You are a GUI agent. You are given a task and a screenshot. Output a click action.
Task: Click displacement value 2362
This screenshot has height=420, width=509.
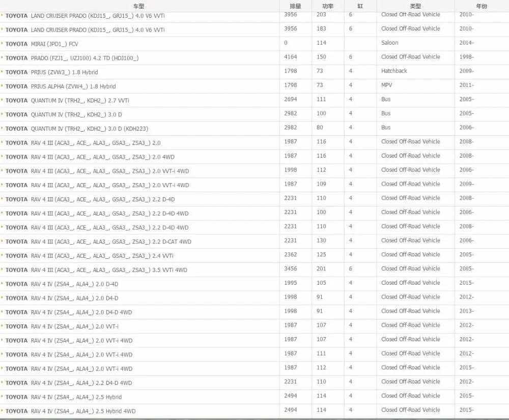pos(291,255)
